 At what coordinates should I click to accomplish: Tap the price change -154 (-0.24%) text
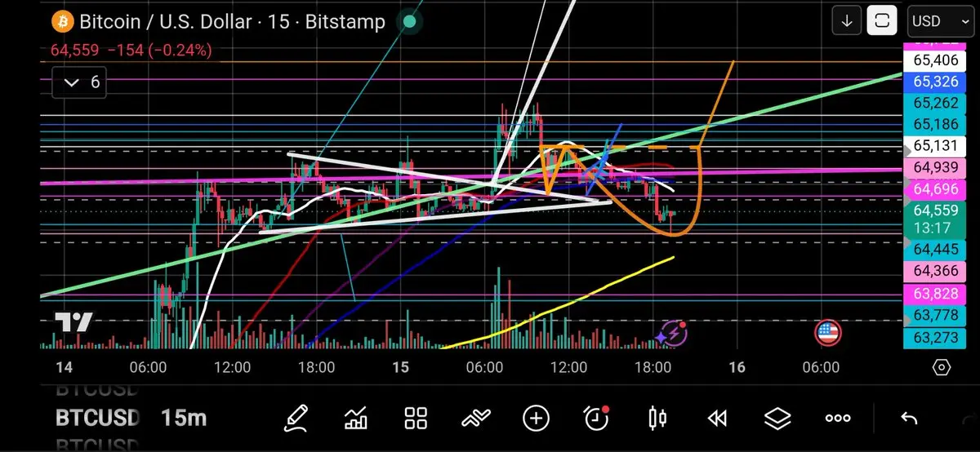(158, 50)
